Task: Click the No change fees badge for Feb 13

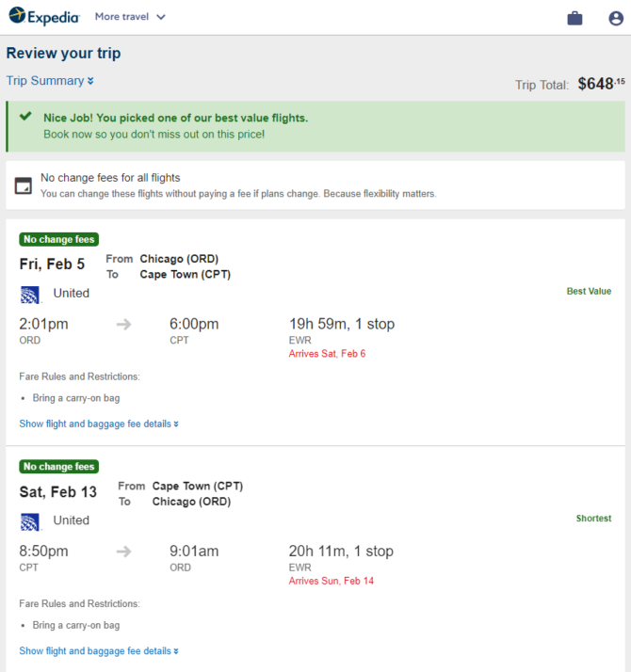Action: pyautogui.click(x=58, y=466)
